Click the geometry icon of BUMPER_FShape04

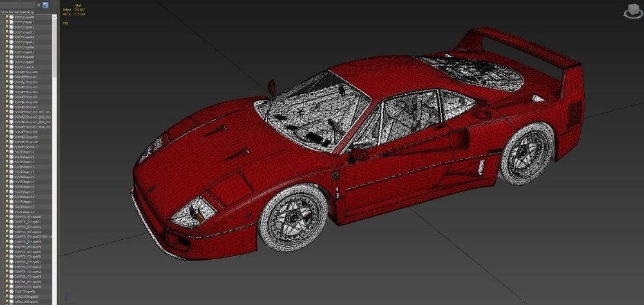pos(11,277)
